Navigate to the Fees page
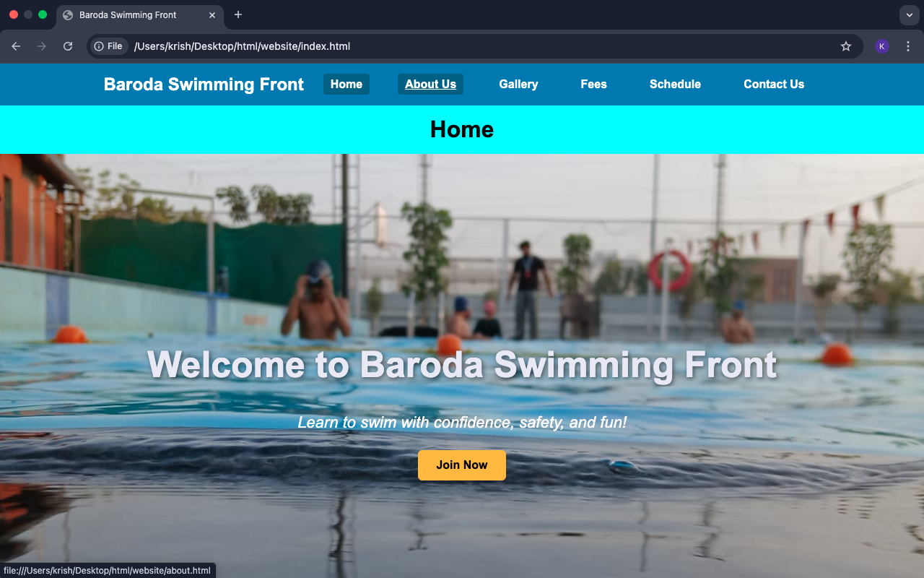This screenshot has height=578, width=924. pos(593,84)
